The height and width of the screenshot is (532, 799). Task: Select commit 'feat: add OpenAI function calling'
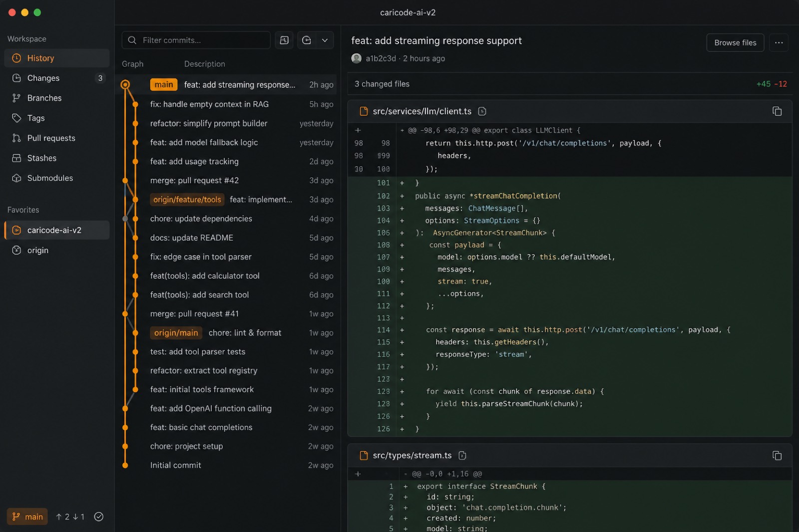[x=227, y=408]
